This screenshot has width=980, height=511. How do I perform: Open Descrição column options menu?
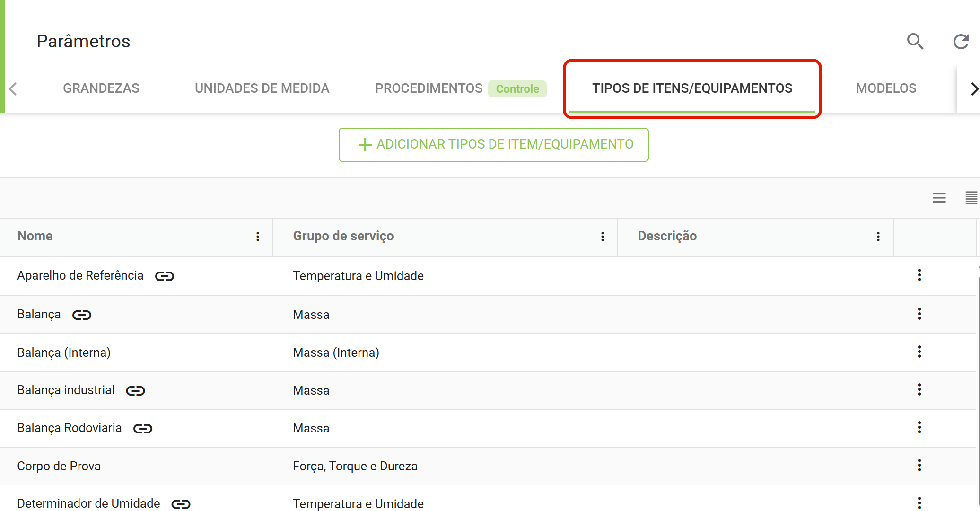[x=878, y=237]
